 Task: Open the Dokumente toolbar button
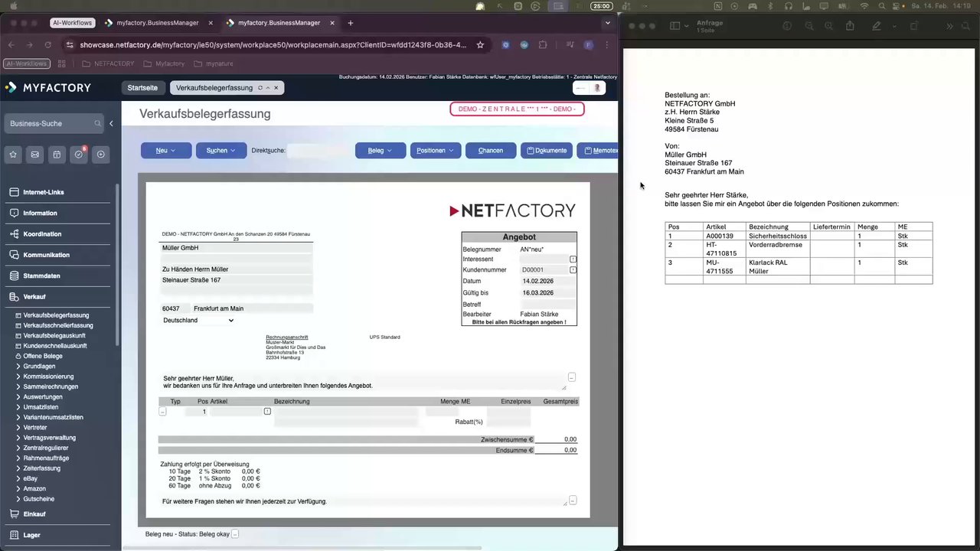[x=546, y=150]
